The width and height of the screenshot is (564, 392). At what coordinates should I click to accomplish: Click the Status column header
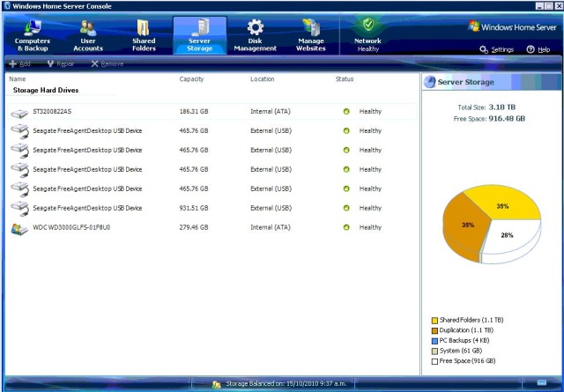tap(345, 79)
